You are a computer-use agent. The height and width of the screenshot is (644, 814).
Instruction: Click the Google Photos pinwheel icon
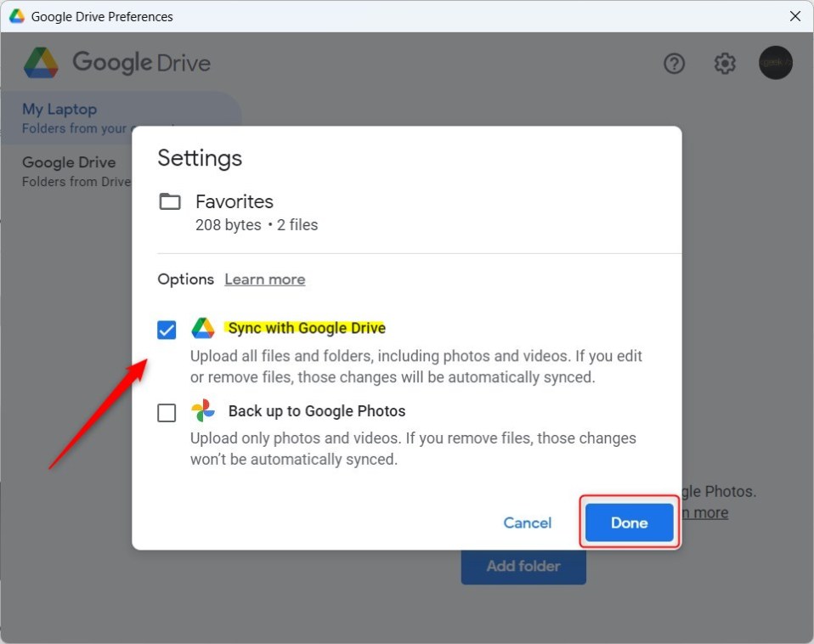click(x=203, y=411)
